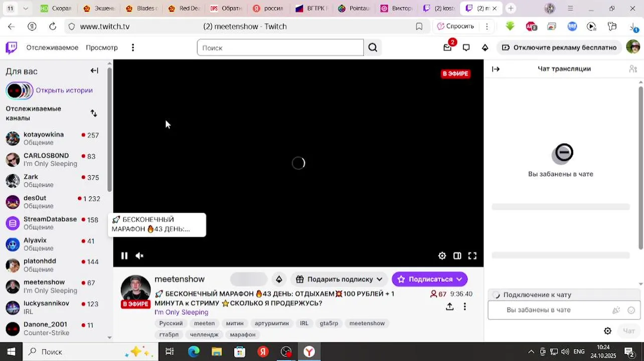Click the search magnifier button

(373, 48)
